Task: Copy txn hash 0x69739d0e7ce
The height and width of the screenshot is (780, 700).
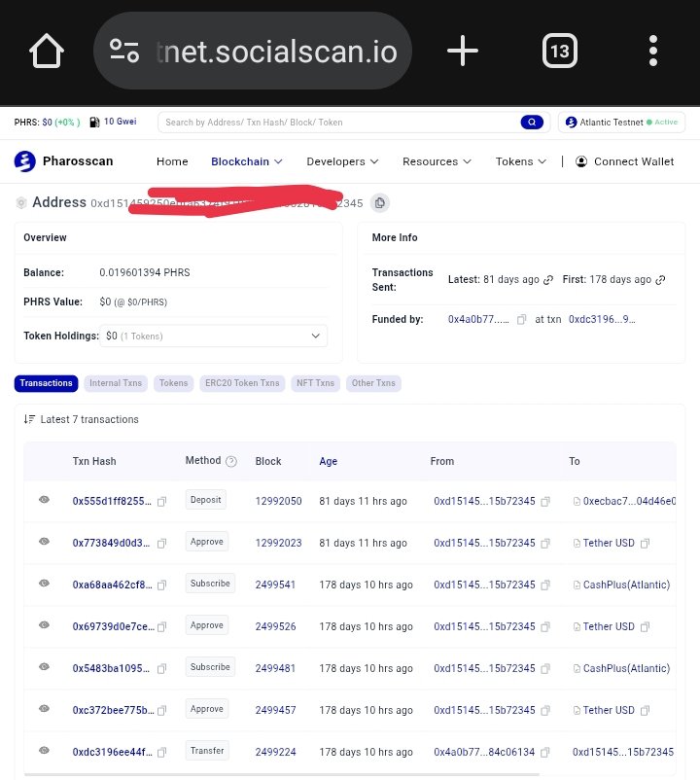Action: (x=161, y=626)
